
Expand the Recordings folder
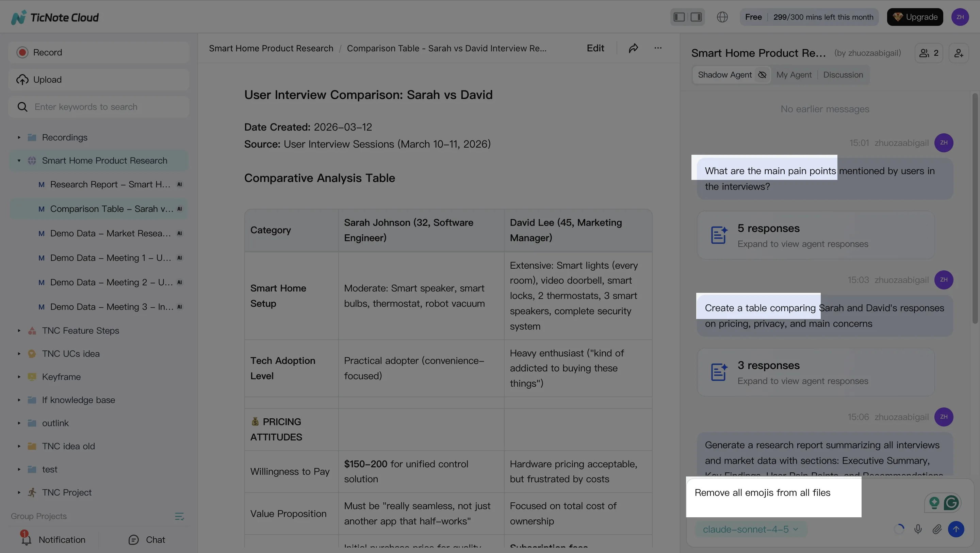click(19, 137)
